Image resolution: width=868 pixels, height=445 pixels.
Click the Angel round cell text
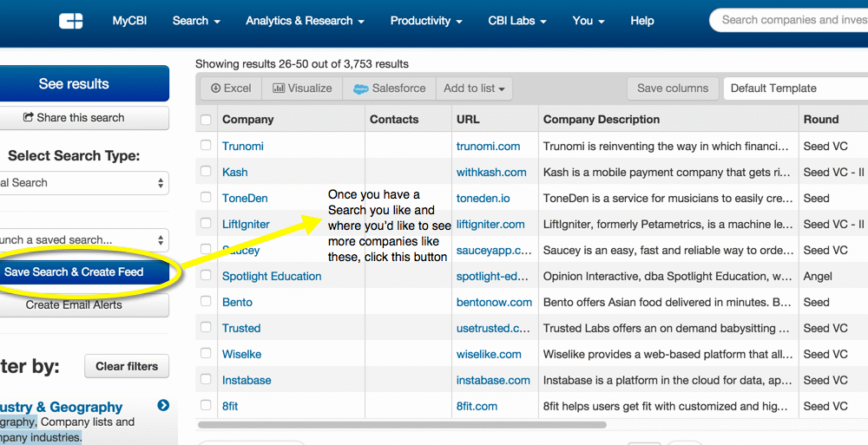818,276
